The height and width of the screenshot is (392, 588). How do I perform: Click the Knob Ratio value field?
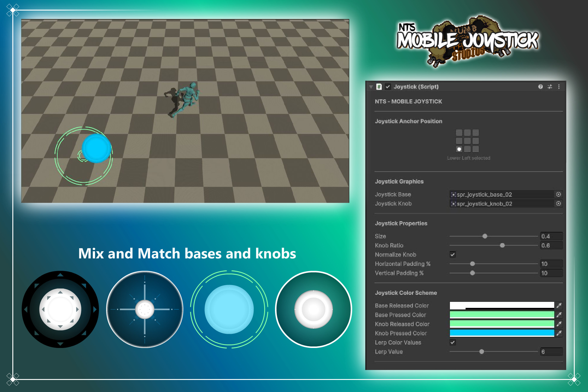coord(551,245)
